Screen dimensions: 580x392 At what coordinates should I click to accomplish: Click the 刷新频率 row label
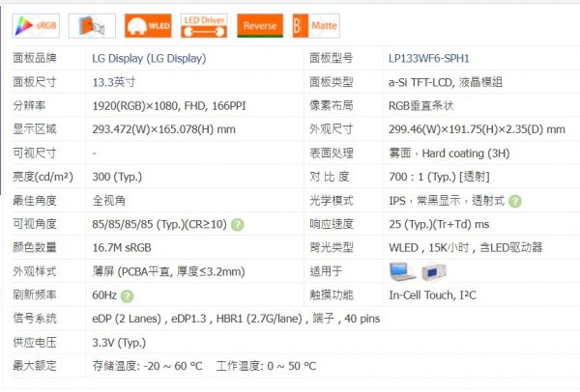pyautogui.click(x=35, y=294)
